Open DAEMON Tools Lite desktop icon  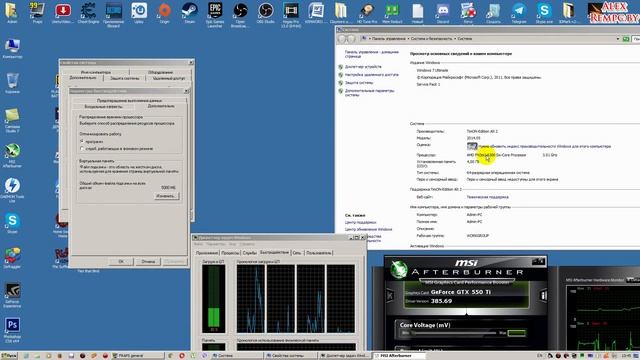click(x=12, y=191)
